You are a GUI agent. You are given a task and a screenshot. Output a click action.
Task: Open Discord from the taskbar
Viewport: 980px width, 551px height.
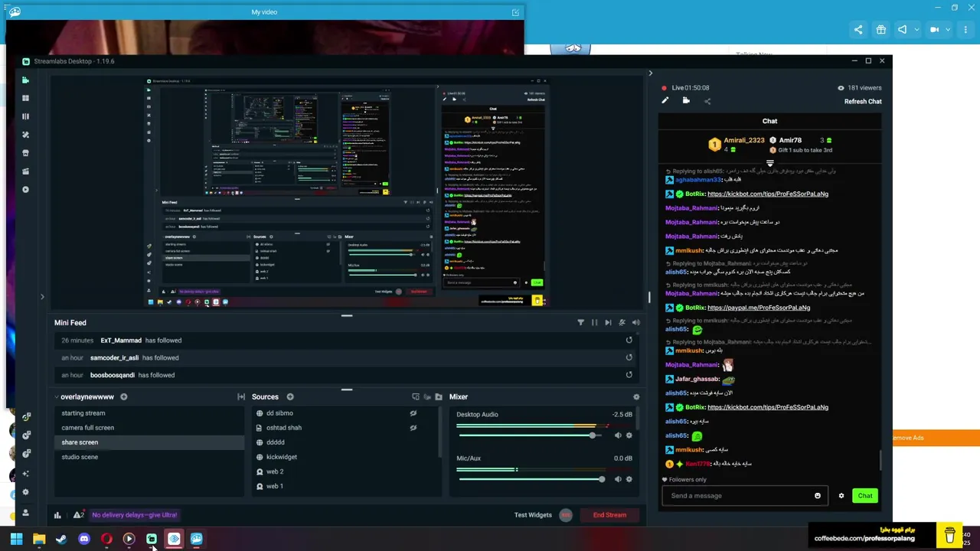tap(84, 539)
